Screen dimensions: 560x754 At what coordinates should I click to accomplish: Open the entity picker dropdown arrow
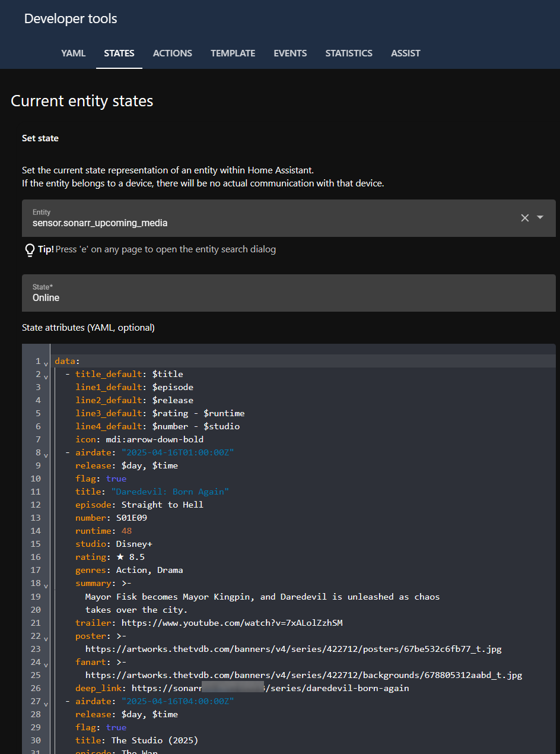coord(540,218)
